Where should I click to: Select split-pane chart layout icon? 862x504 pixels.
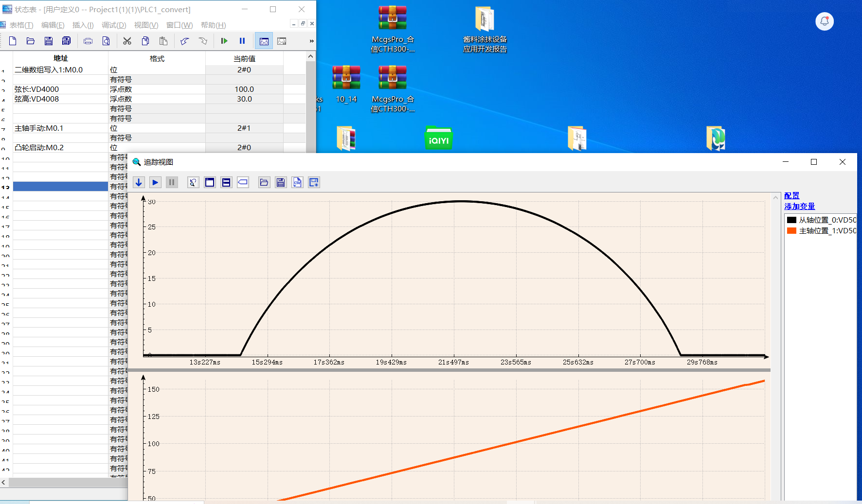tap(226, 182)
